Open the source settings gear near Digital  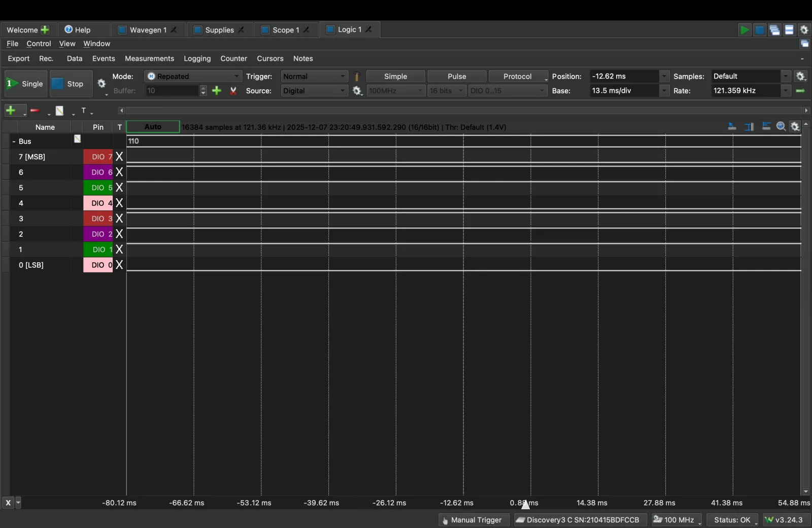click(357, 91)
